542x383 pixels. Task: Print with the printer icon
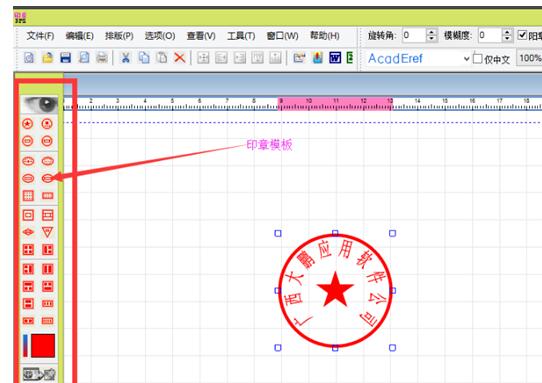click(102, 58)
